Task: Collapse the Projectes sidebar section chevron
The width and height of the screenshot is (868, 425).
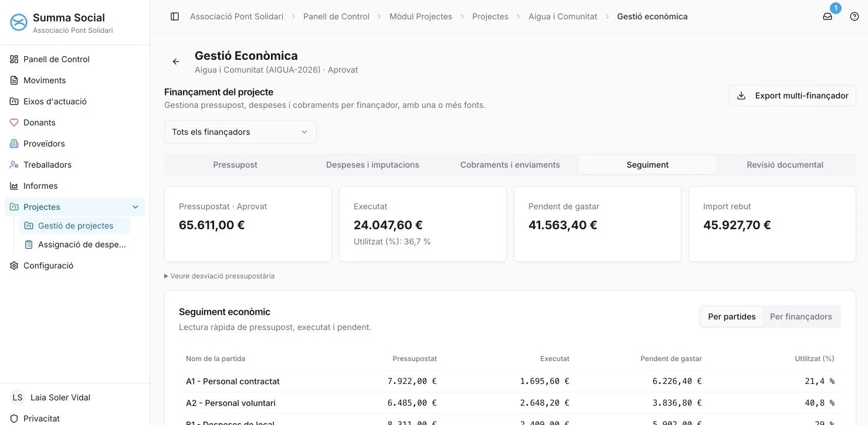Action: point(135,207)
